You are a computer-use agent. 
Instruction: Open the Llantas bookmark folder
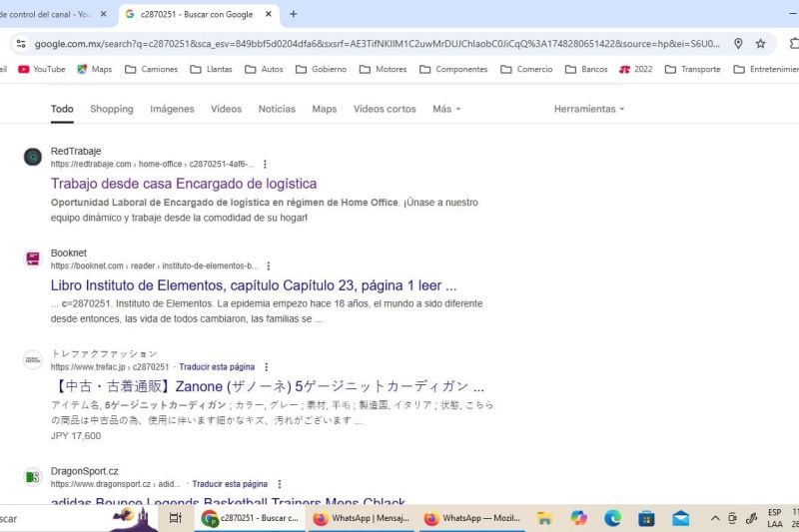coord(211,69)
